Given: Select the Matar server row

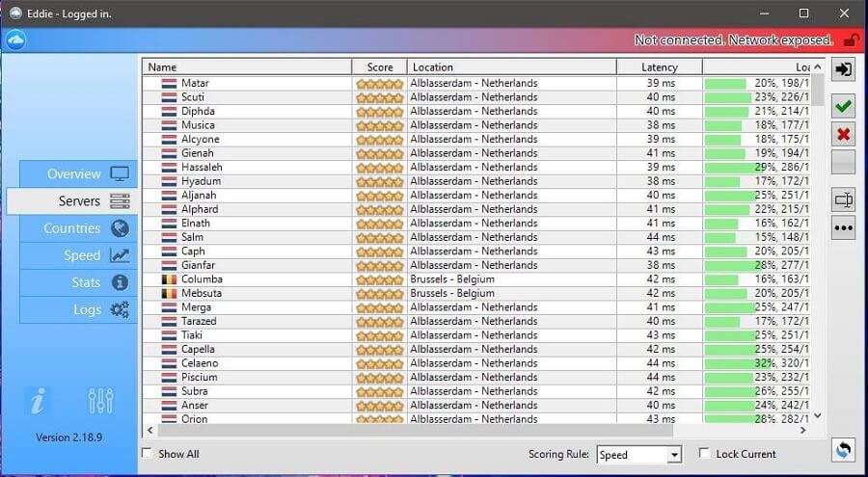Looking at the screenshot, I should click(x=476, y=83).
